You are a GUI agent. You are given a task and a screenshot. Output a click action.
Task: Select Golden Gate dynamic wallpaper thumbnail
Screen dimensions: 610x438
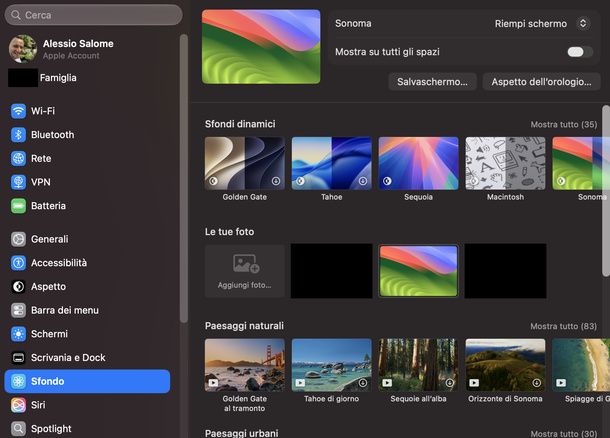pyautogui.click(x=245, y=163)
